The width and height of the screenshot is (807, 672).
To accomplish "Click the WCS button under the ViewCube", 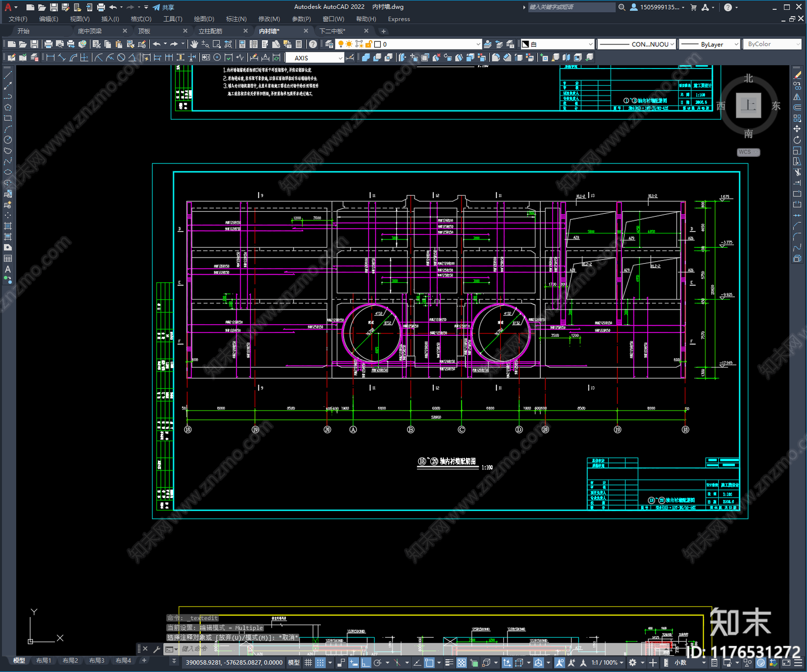I will 748,152.
